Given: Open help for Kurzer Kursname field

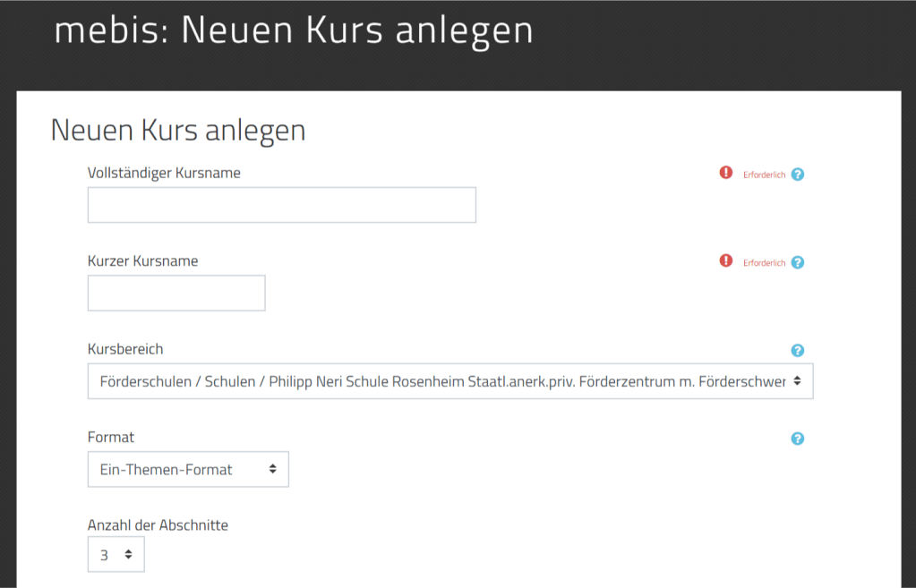Looking at the screenshot, I should [x=798, y=262].
